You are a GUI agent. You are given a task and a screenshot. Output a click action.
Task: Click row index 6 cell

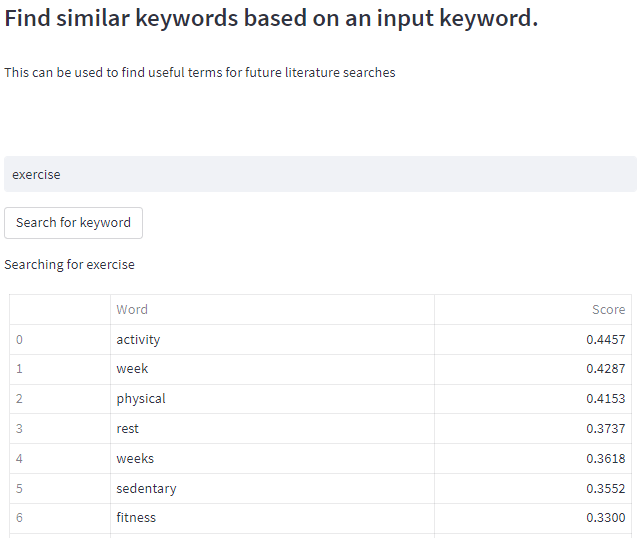click(x=59, y=518)
